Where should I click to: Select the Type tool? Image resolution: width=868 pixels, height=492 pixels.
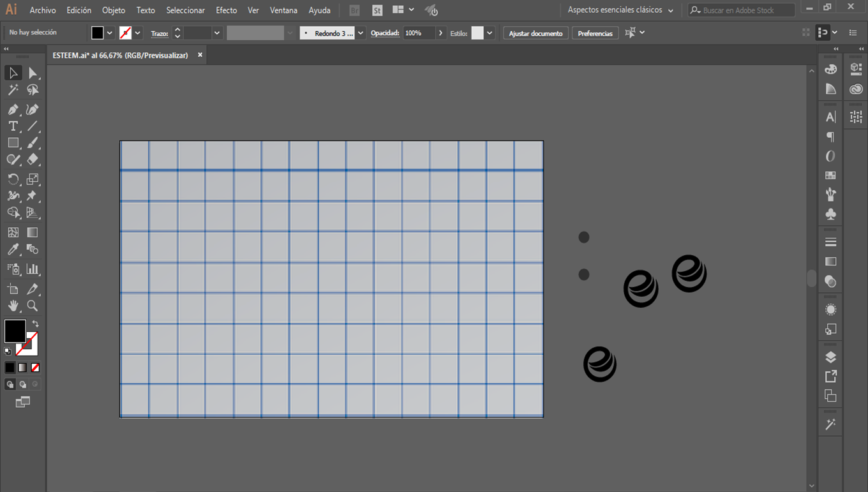pos(13,126)
